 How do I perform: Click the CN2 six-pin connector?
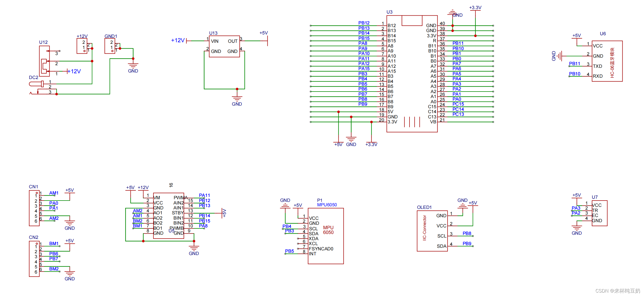(34, 258)
